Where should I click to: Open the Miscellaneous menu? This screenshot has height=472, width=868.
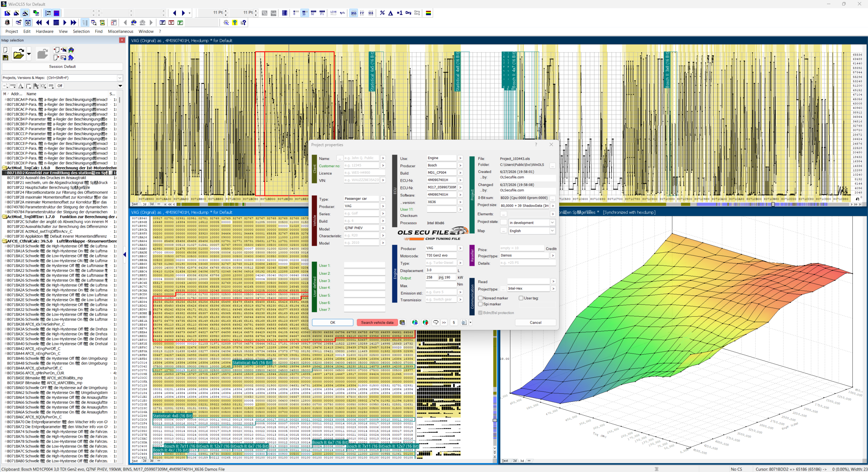[121, 32]
